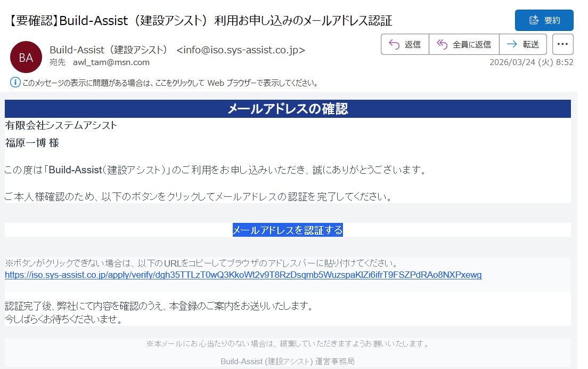Click the 要約 summary button
588x369 pixels.
544,20
